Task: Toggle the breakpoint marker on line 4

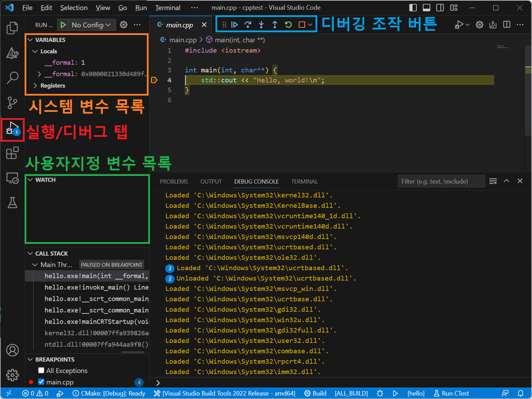Action: pos(154,80)
